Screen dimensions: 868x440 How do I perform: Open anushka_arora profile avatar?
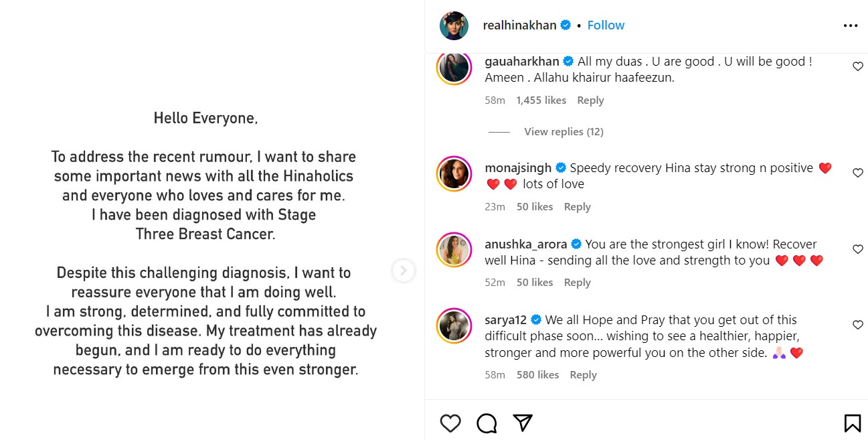tap(454, 250)
